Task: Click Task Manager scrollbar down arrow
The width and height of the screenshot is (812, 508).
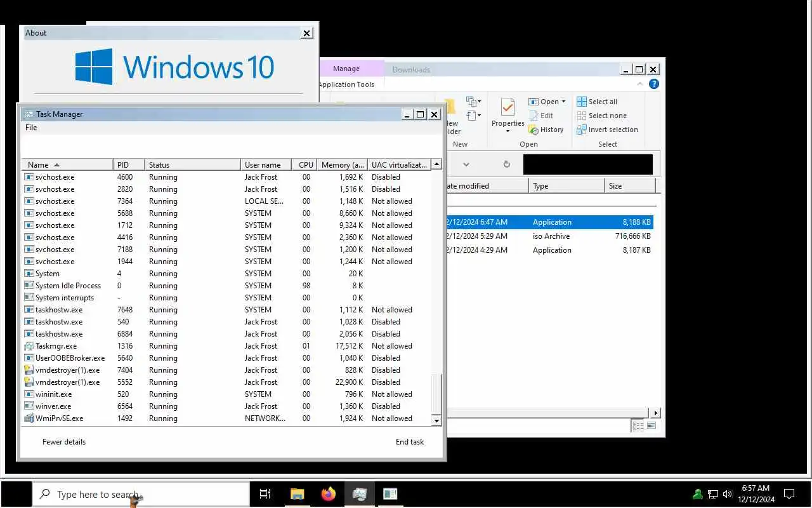Action: (x=436, y=420)
